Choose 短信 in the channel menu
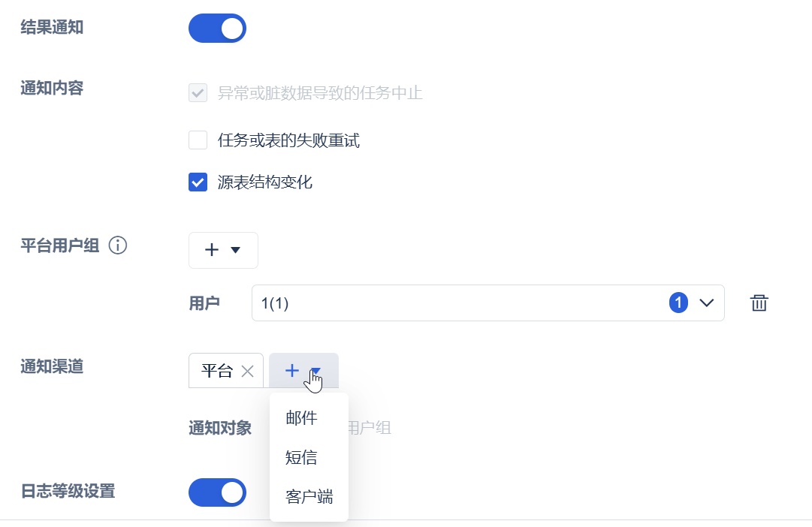 [x=301, y=457]
